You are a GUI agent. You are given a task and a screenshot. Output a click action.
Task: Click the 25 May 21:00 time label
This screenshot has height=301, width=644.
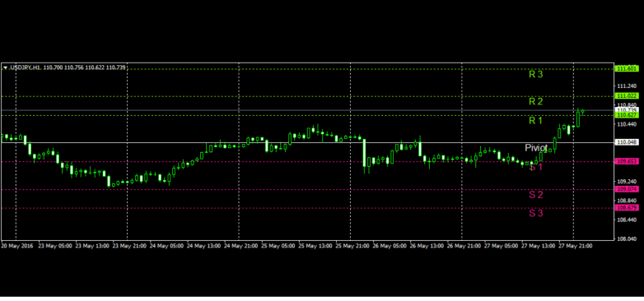pyautogui.click(x=352, y=246)
